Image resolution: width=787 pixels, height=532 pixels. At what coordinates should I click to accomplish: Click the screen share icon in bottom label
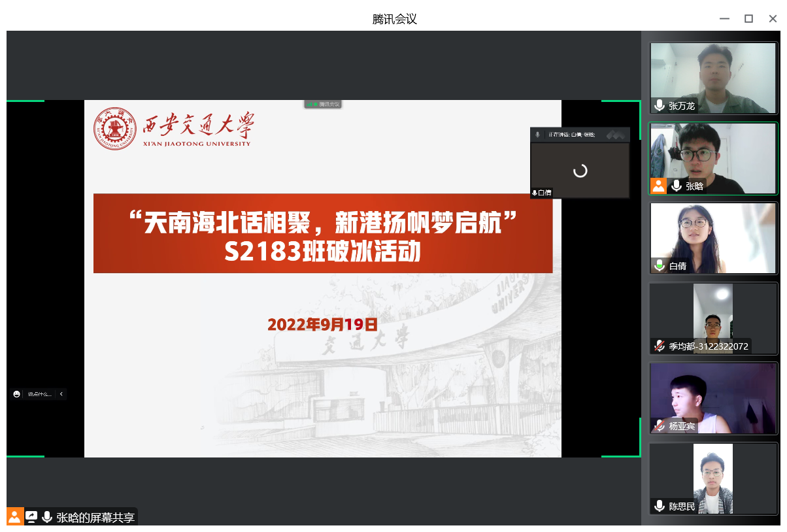click(x=31, y=517)
